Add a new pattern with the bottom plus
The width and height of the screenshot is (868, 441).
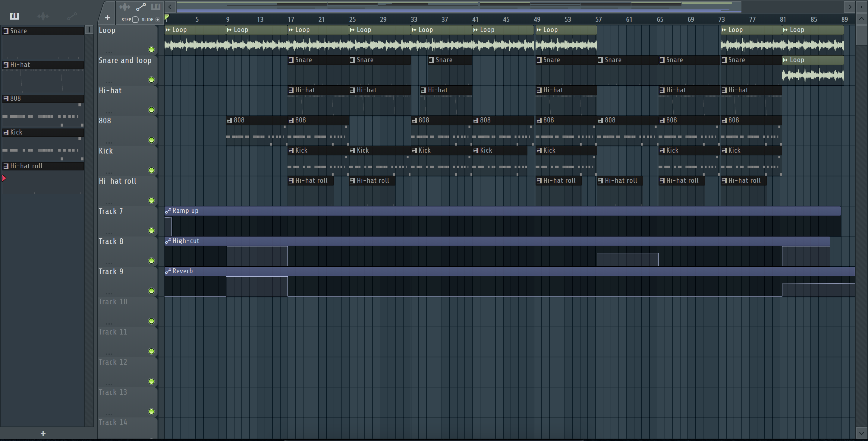coord(43,433)
